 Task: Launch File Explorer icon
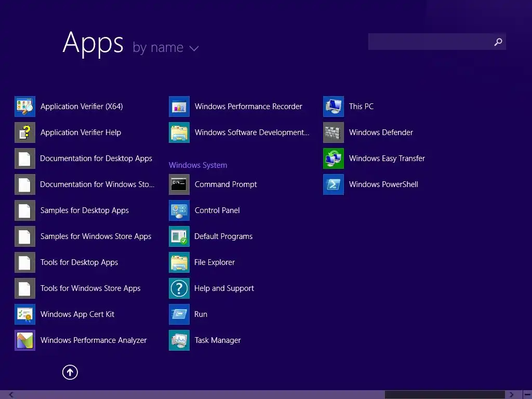[x=179, y=262]
